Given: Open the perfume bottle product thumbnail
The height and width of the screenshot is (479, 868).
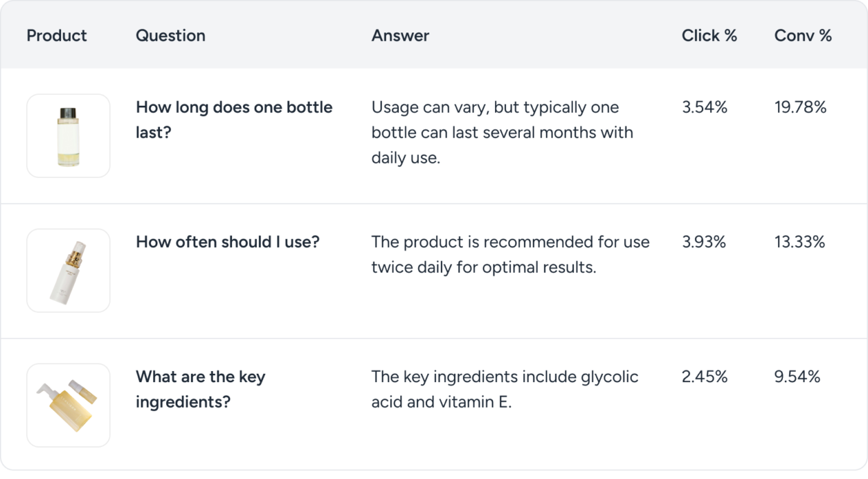Looking at the screenshot, I should pos(69,136).
